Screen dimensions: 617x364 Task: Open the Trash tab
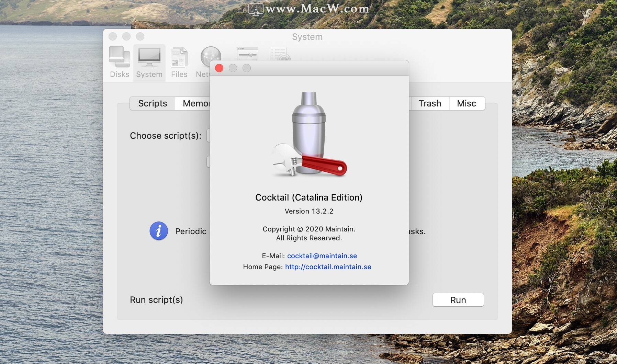tap(430, 103)
